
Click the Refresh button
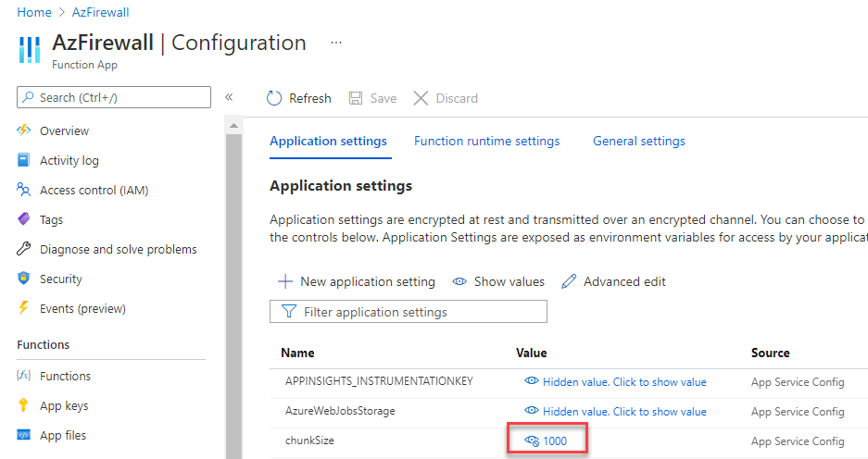[299, 98]
